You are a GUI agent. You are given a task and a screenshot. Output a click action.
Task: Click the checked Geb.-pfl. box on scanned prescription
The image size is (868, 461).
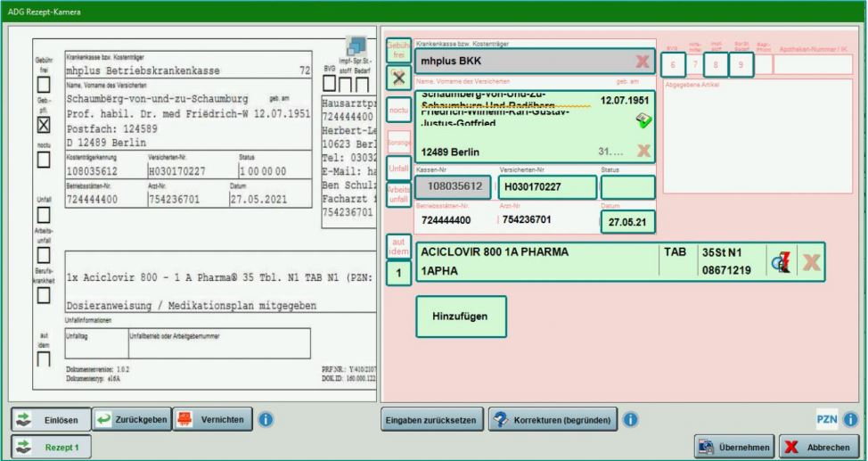pyautogui.click(x=43, y=125)
